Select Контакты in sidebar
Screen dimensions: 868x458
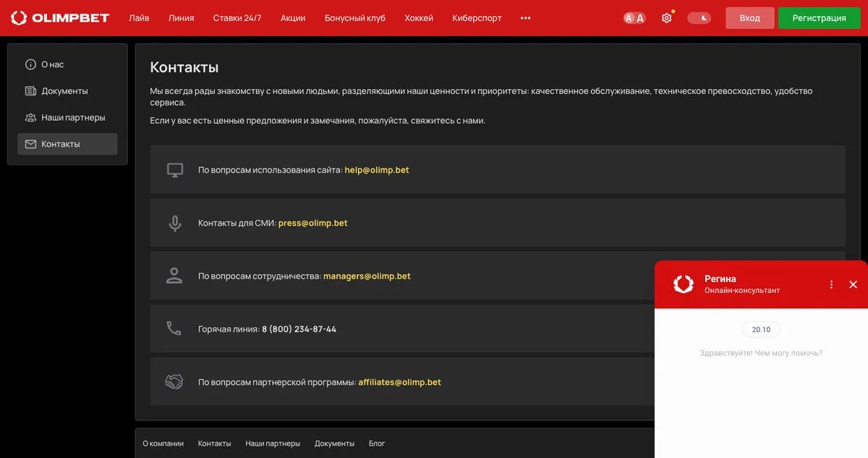coord(67,144)
